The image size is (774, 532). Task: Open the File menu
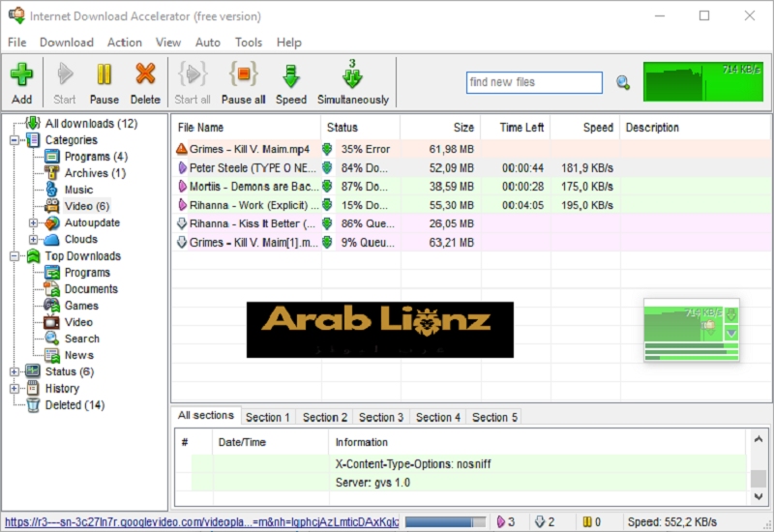(16, 43)
